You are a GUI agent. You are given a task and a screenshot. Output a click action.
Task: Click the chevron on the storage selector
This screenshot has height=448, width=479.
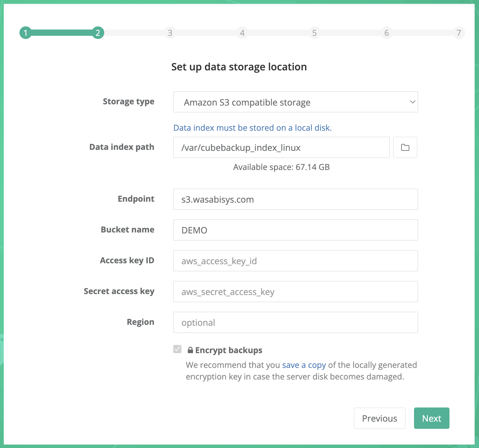pos(412,102)
